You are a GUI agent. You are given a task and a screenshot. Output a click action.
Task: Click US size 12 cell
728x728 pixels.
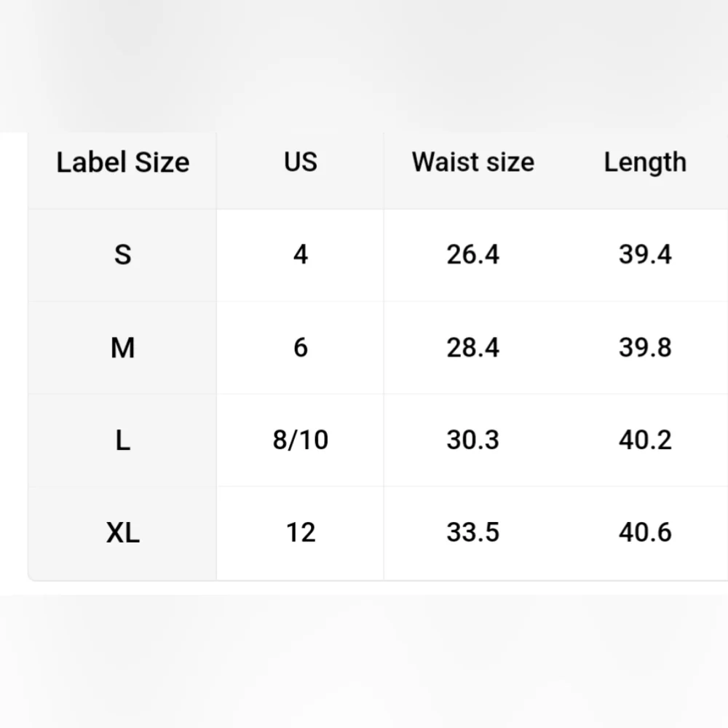(x=301, y=533)
